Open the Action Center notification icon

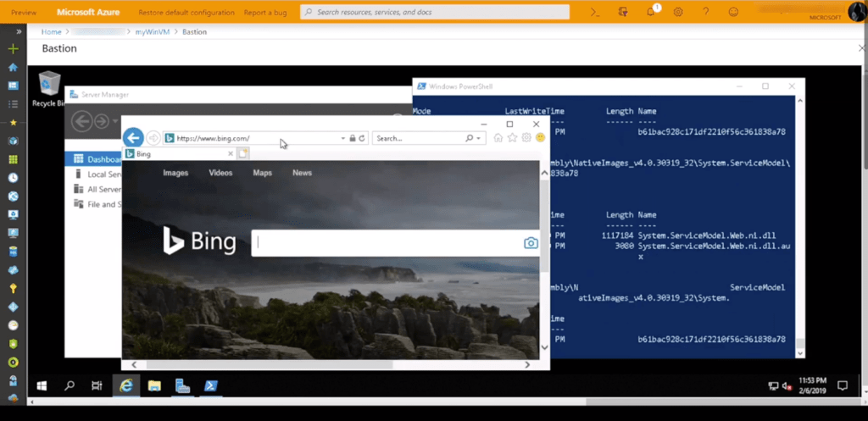click(x=843, y=385)
